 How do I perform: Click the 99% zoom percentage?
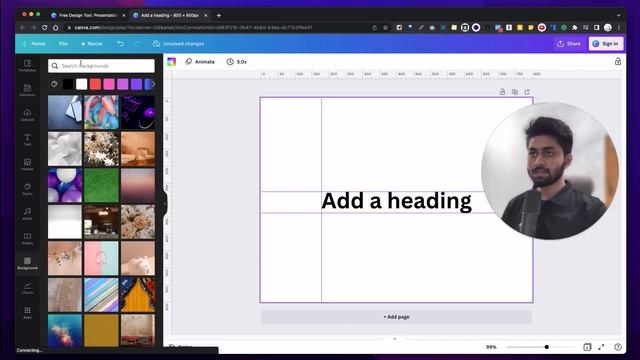tap(491, 347)
